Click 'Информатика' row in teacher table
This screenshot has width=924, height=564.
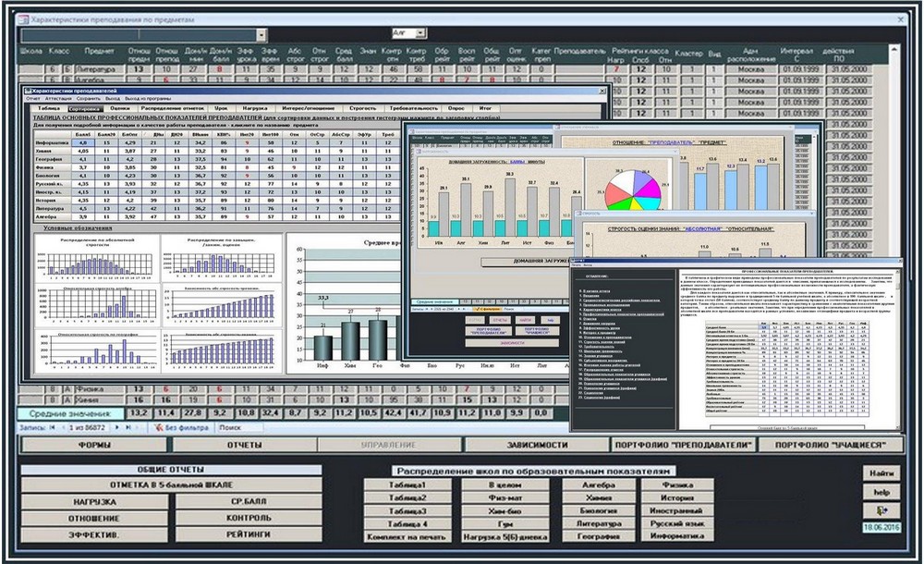[50, 143]
